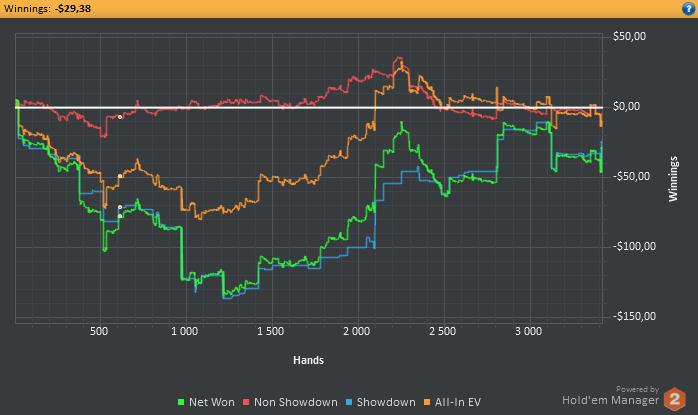Click the -$100,00 axis label
This screenshot has height=415, width=698.
(634, 246)
